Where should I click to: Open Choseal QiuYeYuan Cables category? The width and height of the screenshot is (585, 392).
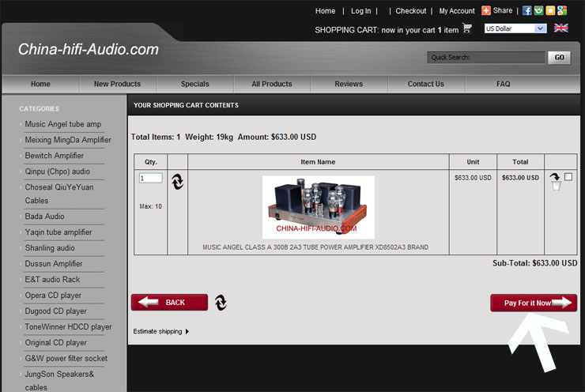[x=59, y=194]
